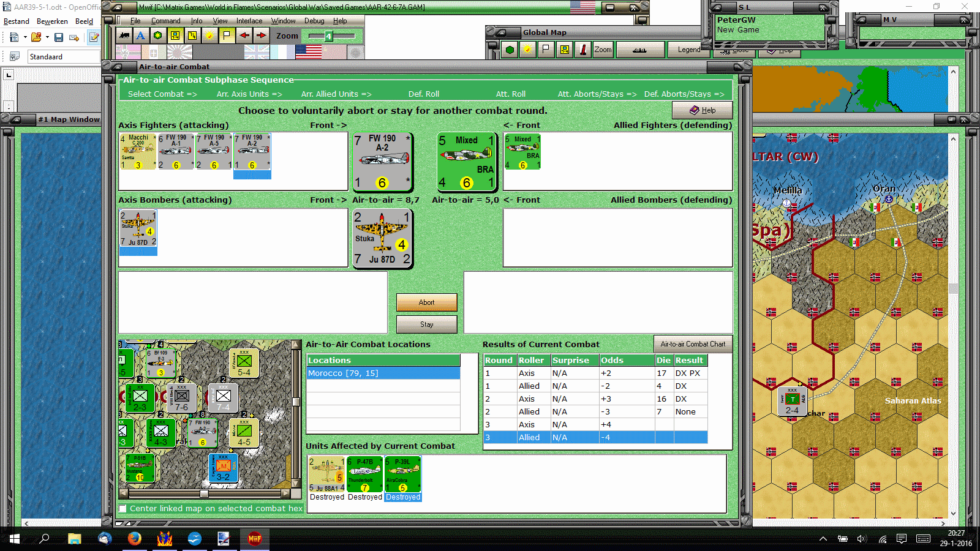Open Windows Start menu
Image resolution: width=980 pixels, height=551 pixels.
15,539
